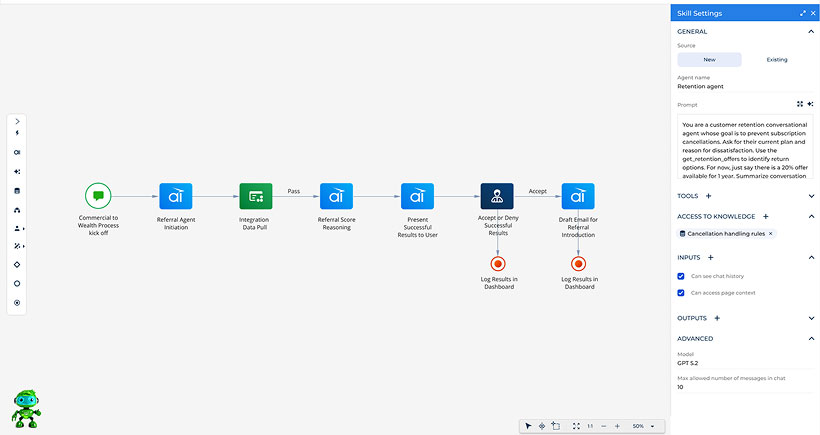This screenshot has height=435, width=820.
Task: Collapse the GENERAL section
Action: (810, 32)
